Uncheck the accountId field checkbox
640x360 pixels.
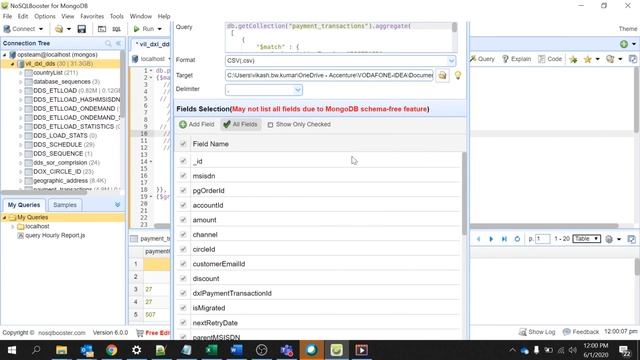point(183,205)
